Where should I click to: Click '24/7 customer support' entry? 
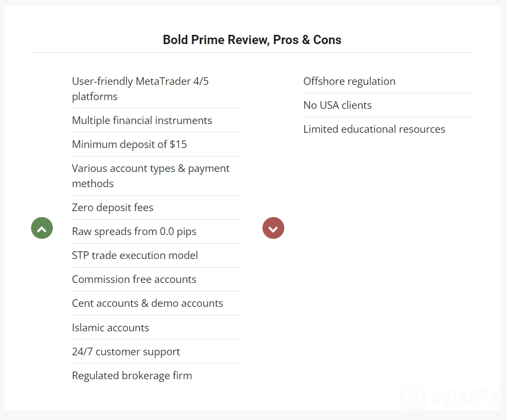coord(126,351)
